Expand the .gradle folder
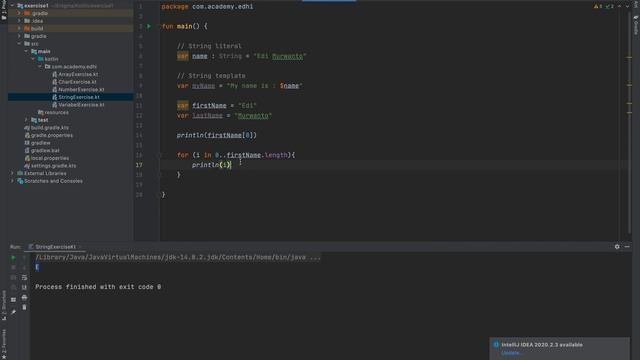 [19, 13]
